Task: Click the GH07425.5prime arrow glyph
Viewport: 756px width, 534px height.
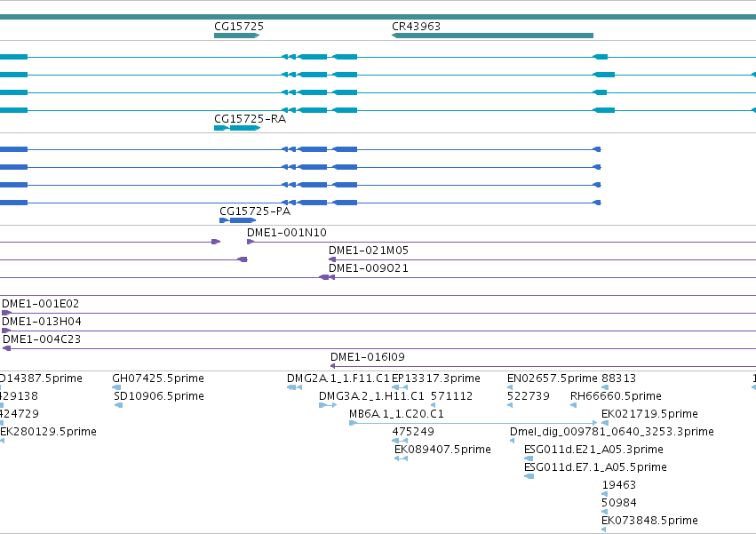Action: click(116, 387)
